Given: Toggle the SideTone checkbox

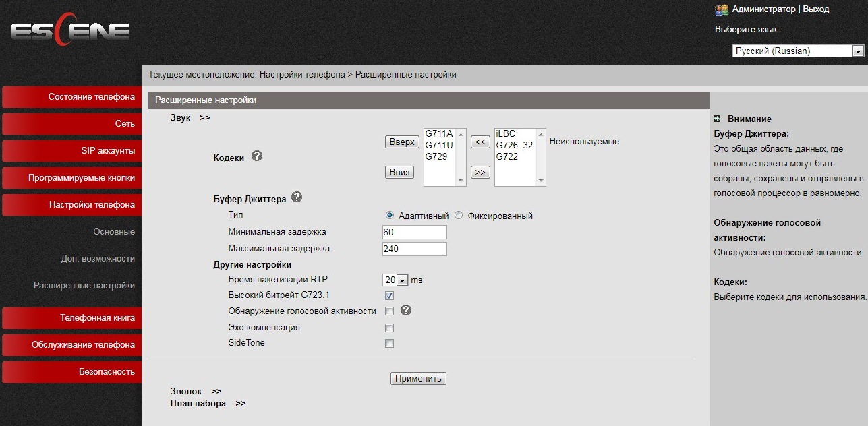Looking at the screenshot, I should click(x=389, y=344).
